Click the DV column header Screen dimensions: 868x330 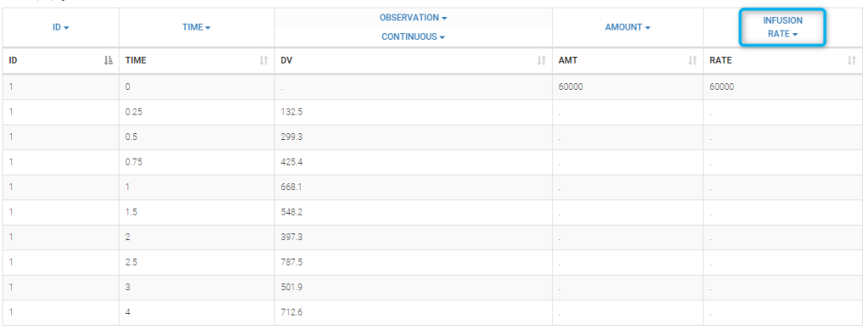(413, 60)
